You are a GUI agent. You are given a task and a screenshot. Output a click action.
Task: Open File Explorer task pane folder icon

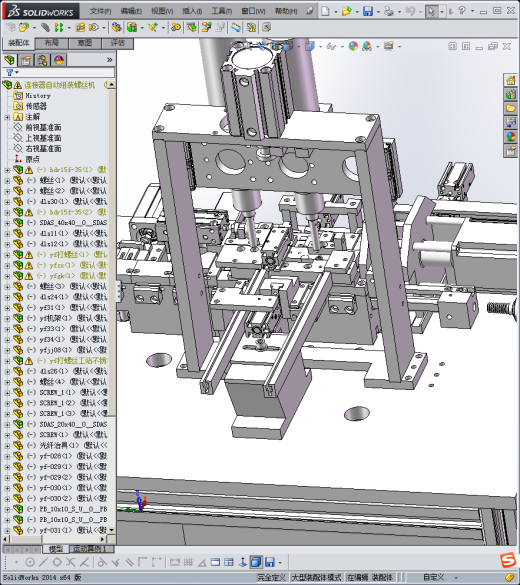511,108
